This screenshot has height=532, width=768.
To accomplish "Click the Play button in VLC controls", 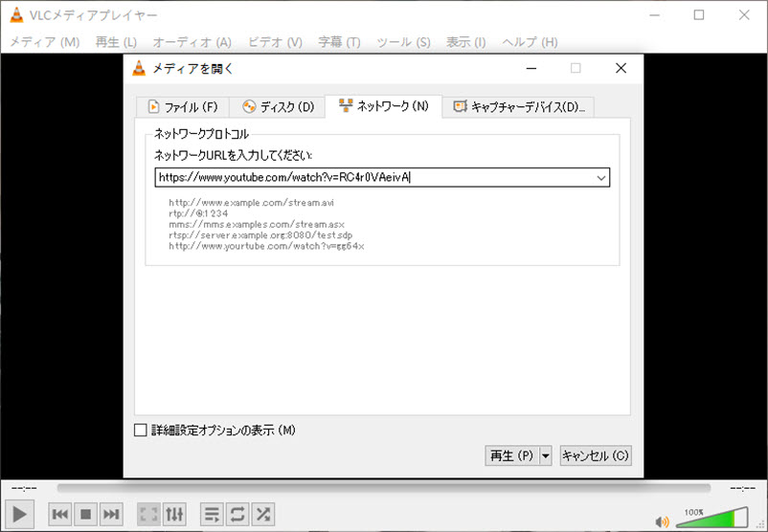I will (19, 514).
